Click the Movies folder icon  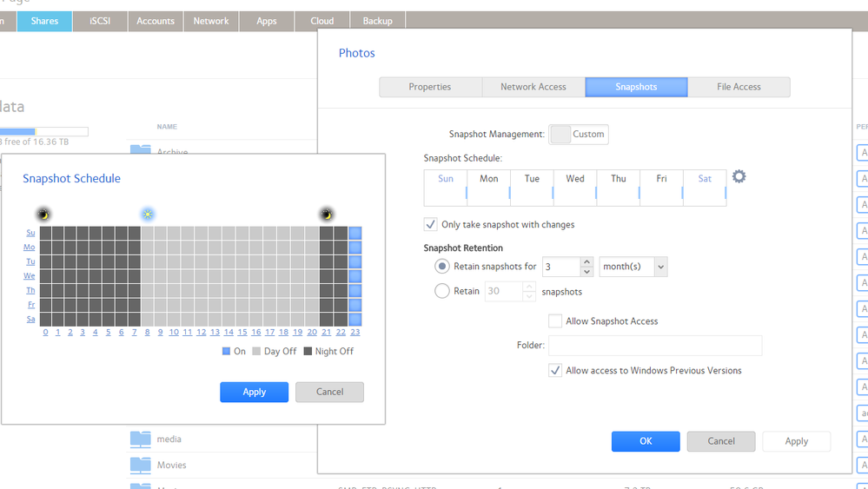[140, 466]
